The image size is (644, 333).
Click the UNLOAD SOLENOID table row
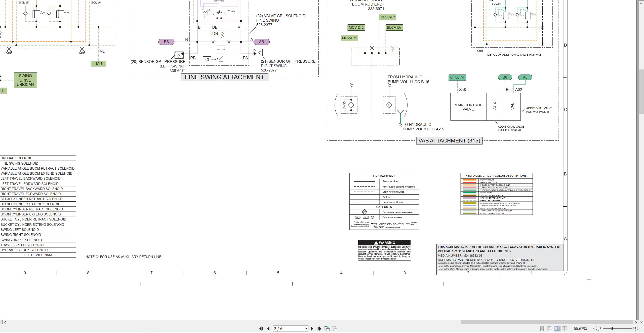(x=38, y=158)
